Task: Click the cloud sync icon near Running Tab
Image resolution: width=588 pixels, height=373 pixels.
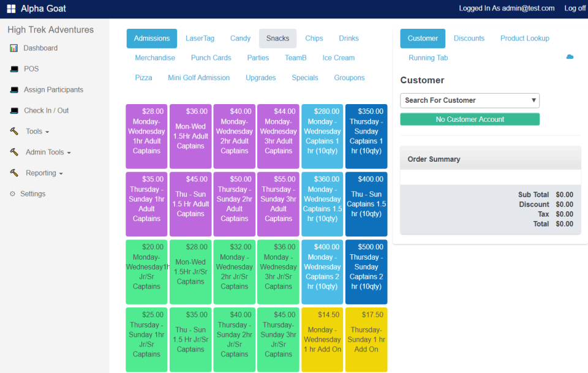Action: (x=570, y=56)
